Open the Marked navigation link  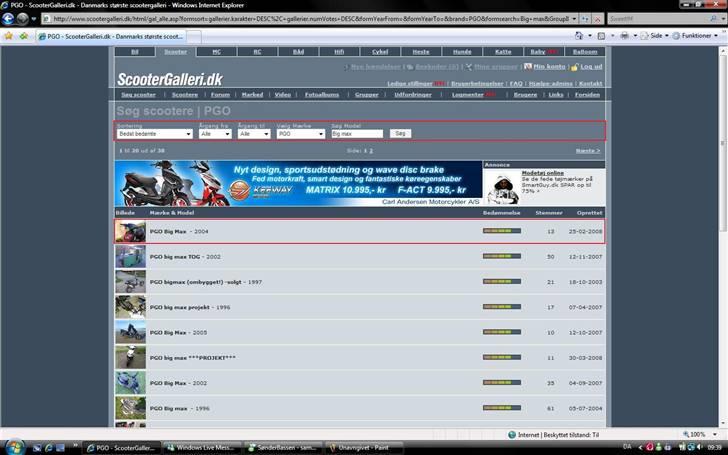252,95
